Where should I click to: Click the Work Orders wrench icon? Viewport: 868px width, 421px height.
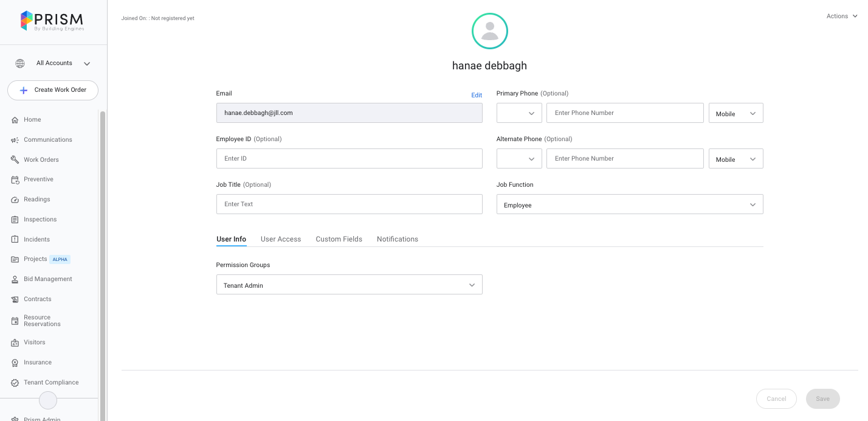click(15, 160)
